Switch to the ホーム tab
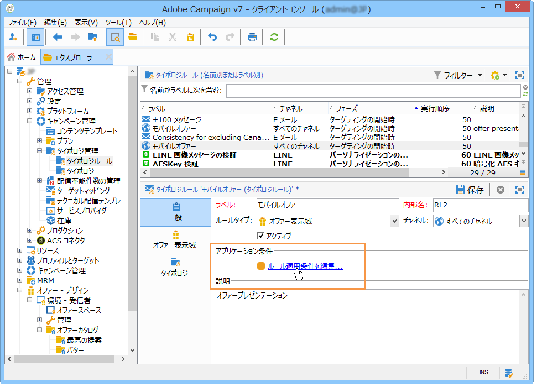The height and width of the screenshot is (392, 542). 22,57
